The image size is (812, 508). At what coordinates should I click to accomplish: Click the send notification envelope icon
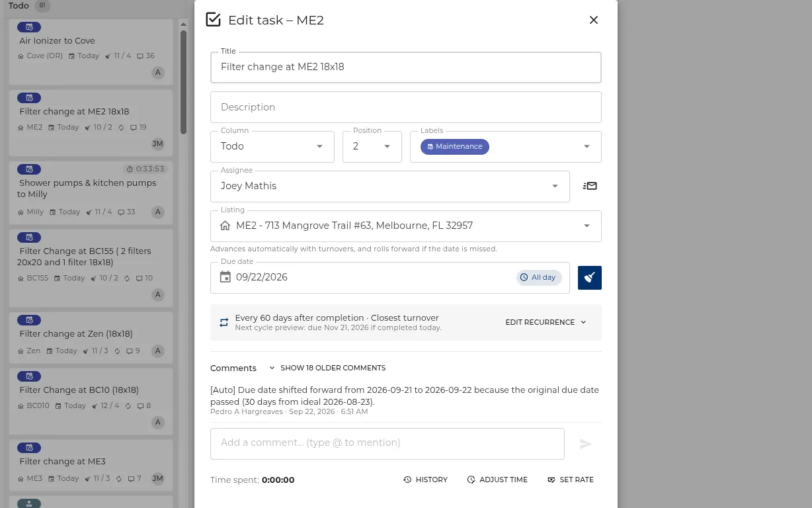coord(590,186)
